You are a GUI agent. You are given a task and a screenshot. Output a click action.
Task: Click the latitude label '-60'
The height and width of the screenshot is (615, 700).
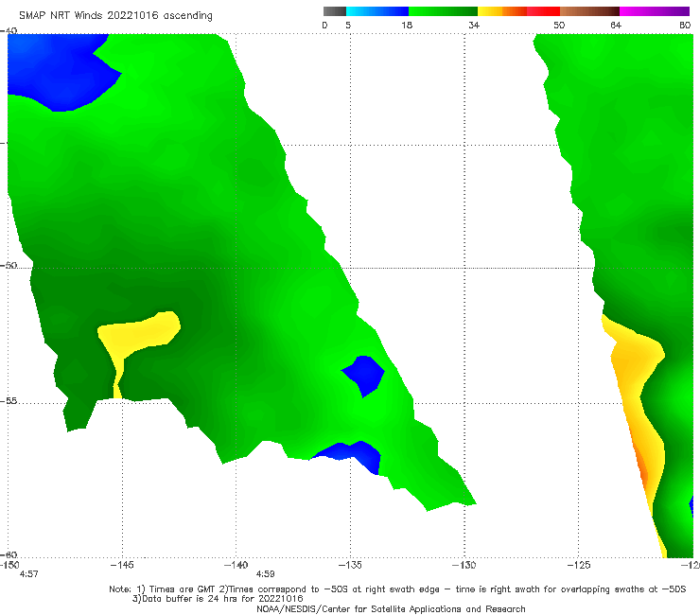point(9,554)
